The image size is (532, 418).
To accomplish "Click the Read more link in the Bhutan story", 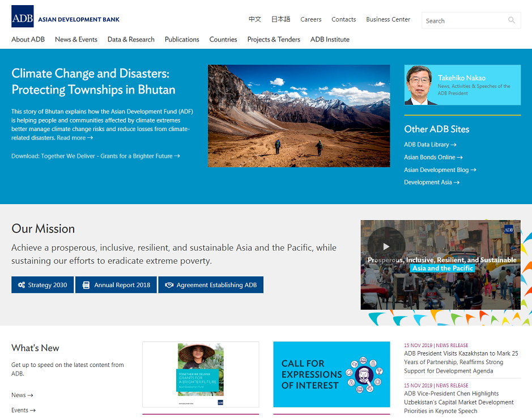I will [x=75, y=138].
